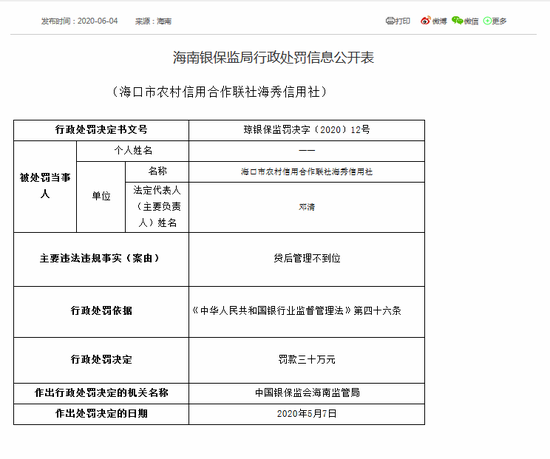The height and width of the screenshot is (459, 550).
Task: Click the 微信 share link text
Action: pos(471,21)
